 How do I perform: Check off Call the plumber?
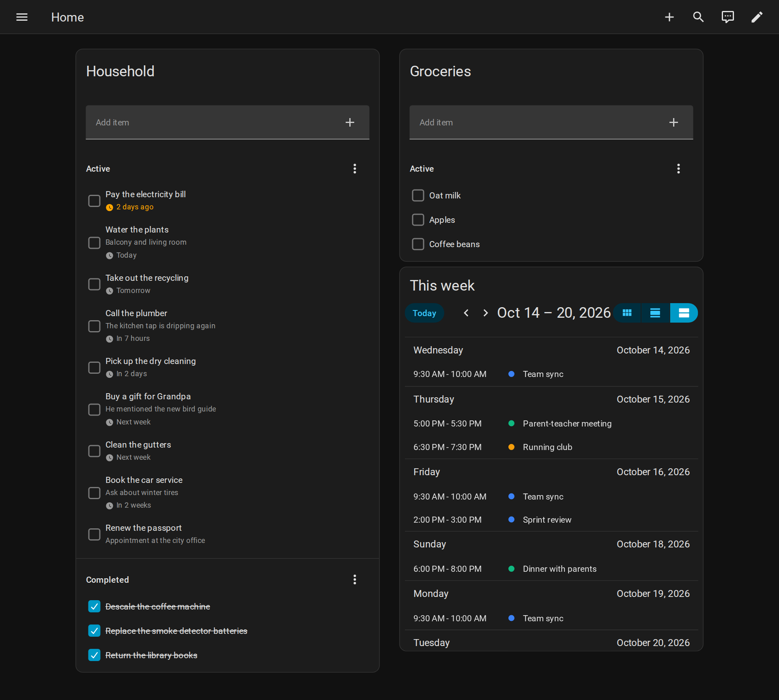94,326
